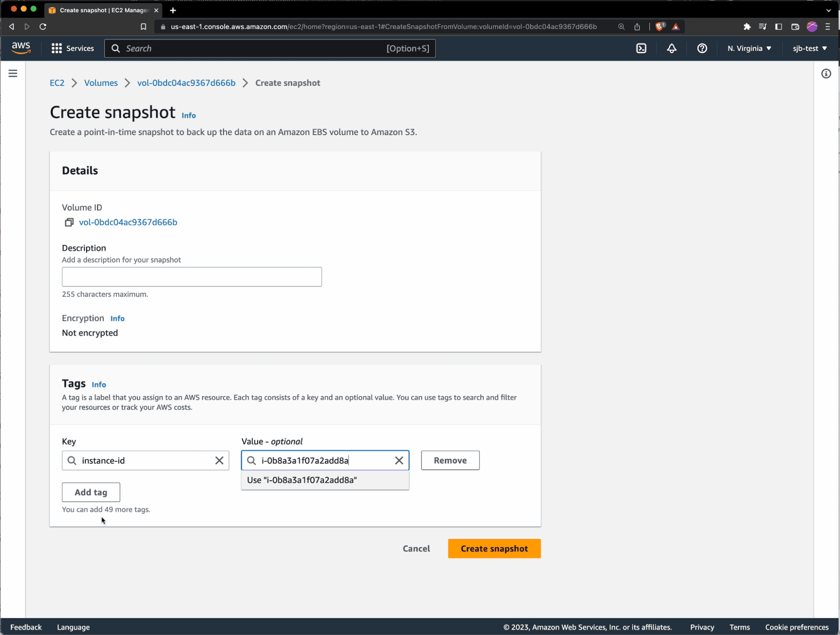Image resolution: width=840 pixels, height=635 pixels.
Task: Open the Tags Info link
Action: point(99,384)
